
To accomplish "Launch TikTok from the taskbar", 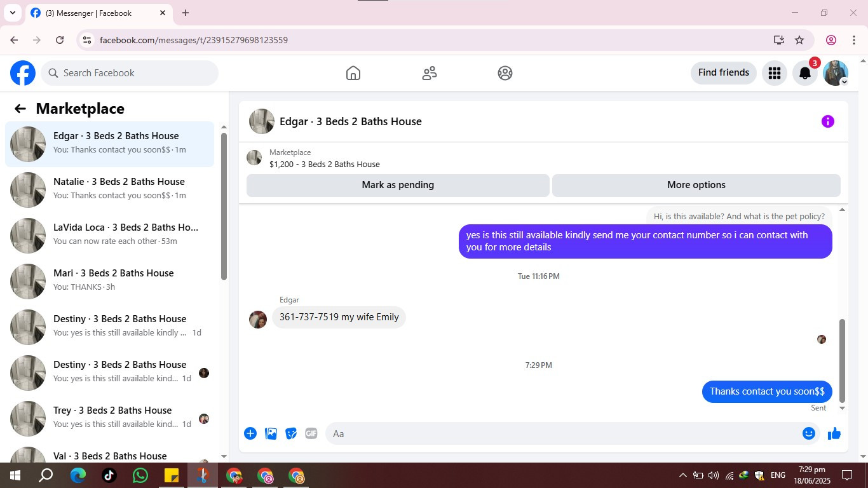I will tap(109, 475).
